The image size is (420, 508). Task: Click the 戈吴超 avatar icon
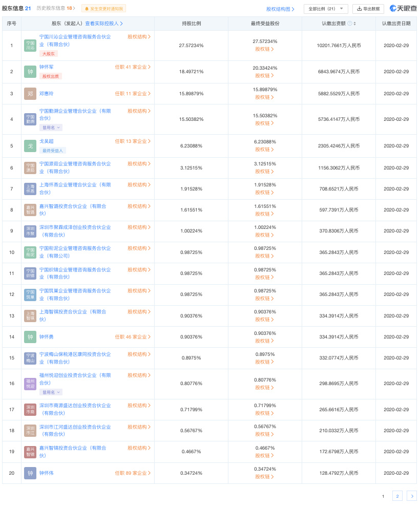(30, 145)
